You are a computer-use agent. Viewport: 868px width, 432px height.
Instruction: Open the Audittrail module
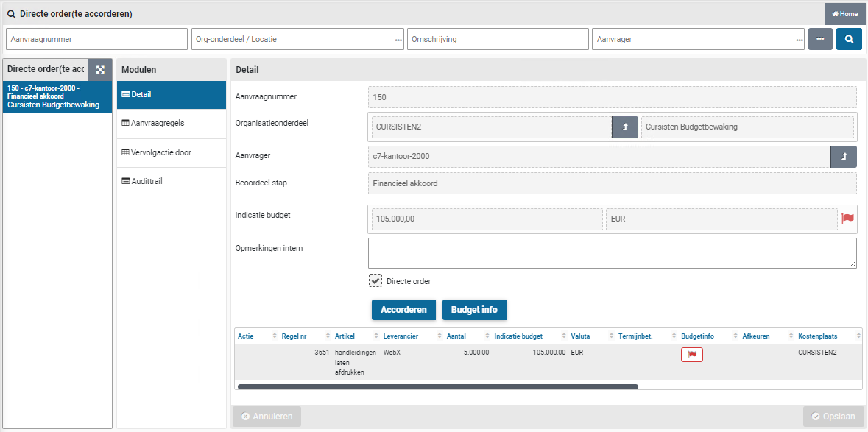tap(171, 181)
